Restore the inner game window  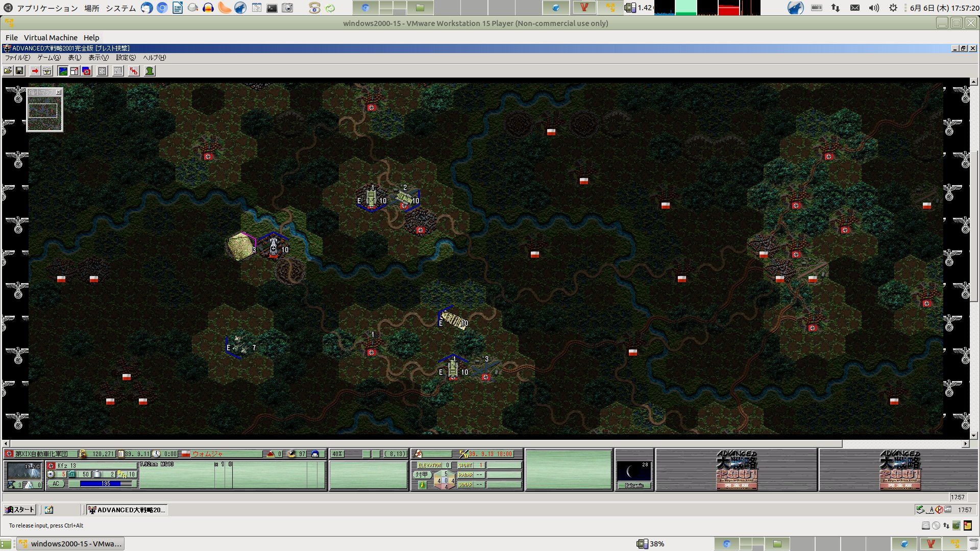click(x=964, y=48)
